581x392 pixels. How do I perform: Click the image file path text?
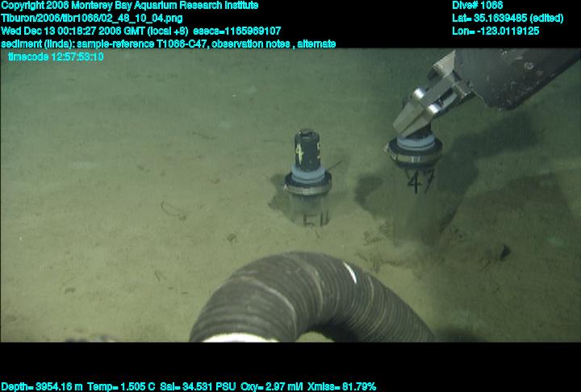click(91, 18)
